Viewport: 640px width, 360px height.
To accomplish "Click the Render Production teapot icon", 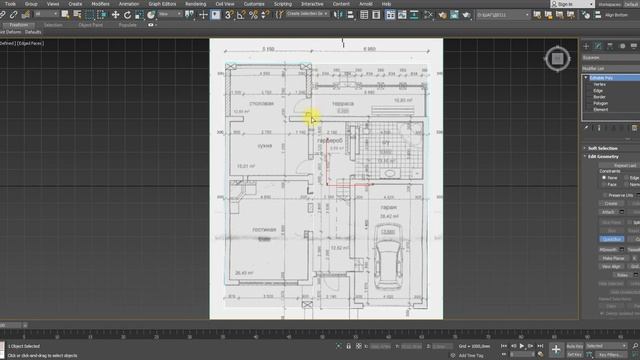I will tap(466, 15).
